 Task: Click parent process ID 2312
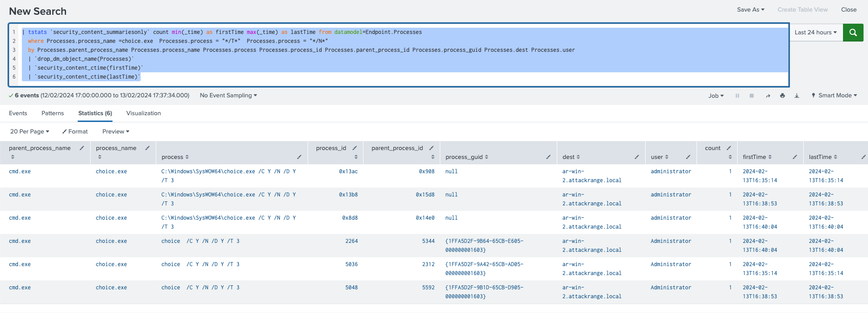pos(428,264)
